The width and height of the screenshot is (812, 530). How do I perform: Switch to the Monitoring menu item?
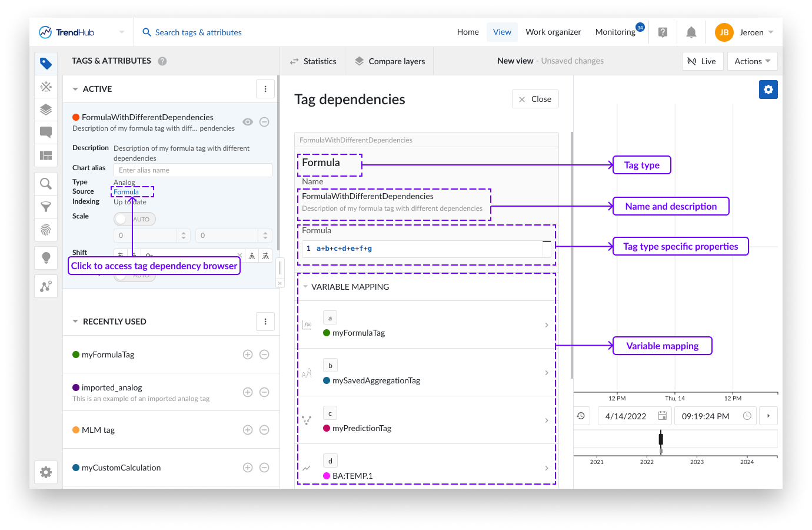[615, 32]
